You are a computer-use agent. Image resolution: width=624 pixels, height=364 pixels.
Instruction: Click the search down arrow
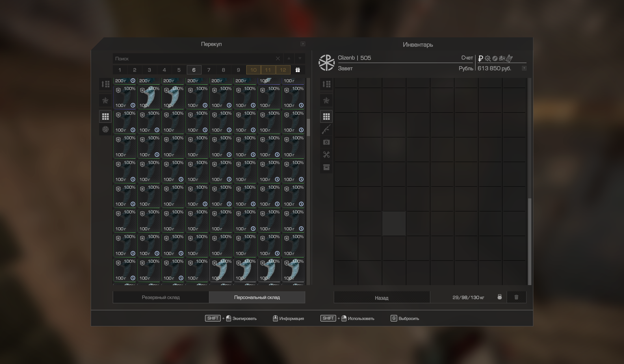pos(300,58)
